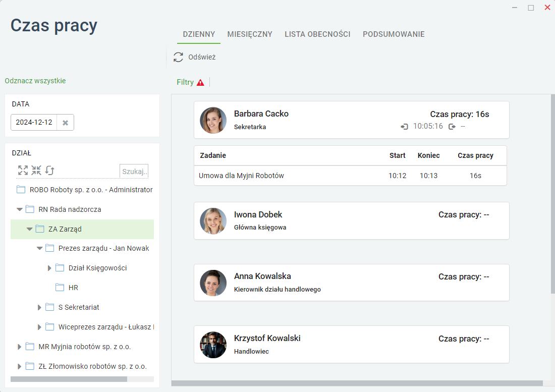Click the folder icon beside MR Myjnia robotów
This screenshot has height=392, width=555.
pyautogui.click(x=30, y=347)
